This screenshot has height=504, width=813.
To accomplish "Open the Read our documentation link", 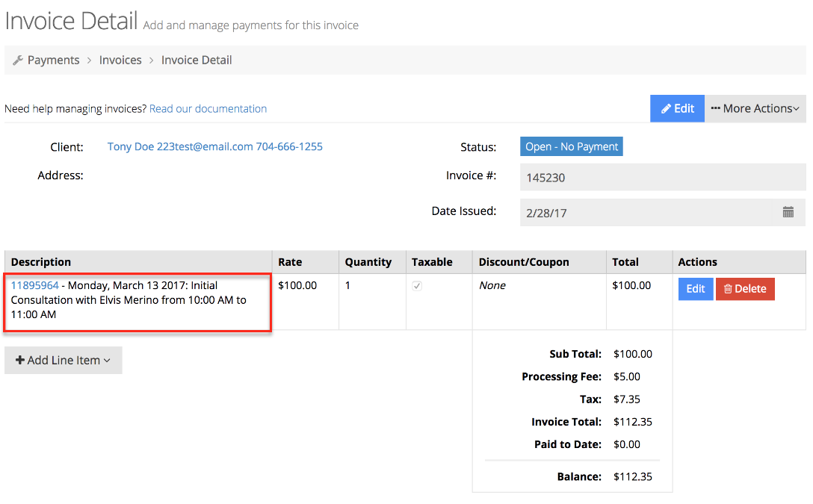I will tap(208, 108).
